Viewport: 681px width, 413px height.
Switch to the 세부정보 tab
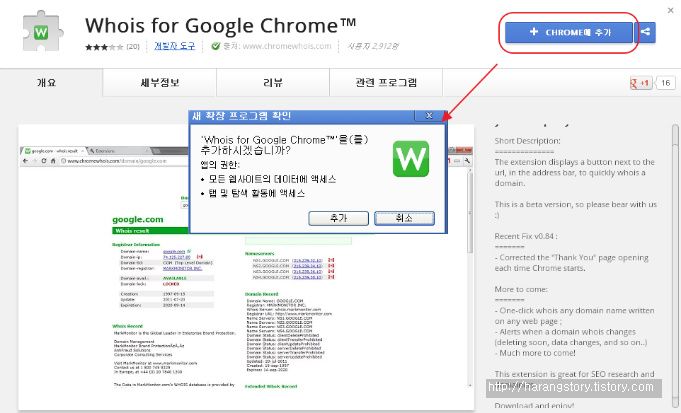(x=160, y=83)
